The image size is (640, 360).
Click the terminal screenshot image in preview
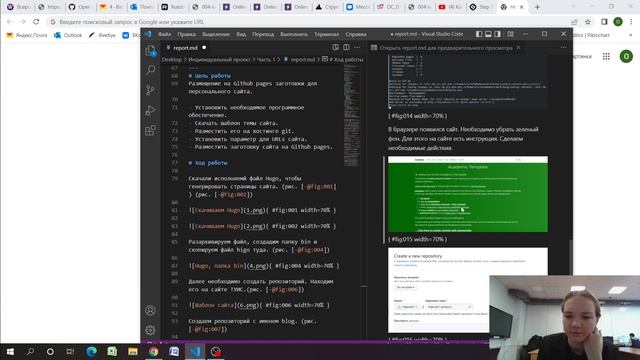point(468,82)
